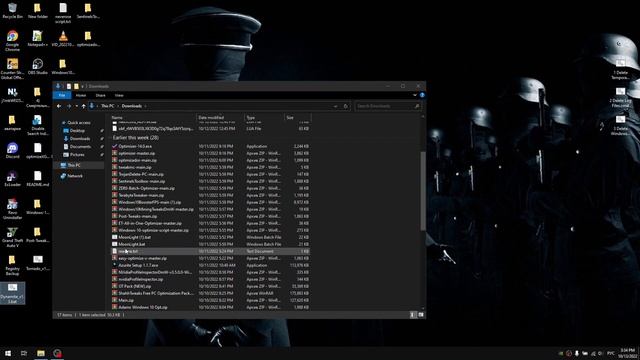Select MoonLight (1).bat file

pos(135,237)
